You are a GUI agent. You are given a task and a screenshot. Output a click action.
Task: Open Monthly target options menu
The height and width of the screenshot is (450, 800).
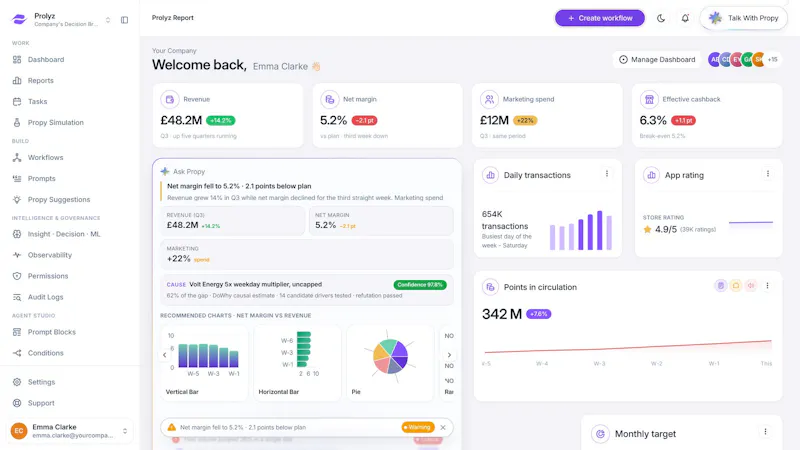765,432
